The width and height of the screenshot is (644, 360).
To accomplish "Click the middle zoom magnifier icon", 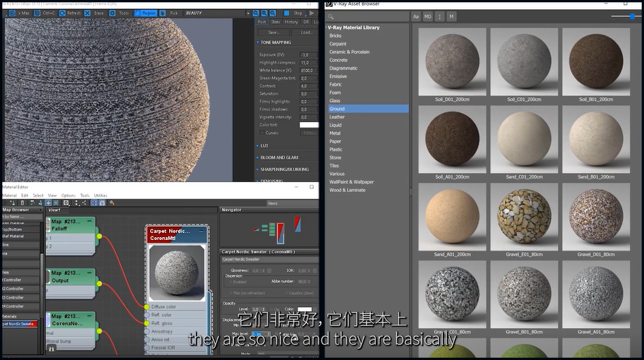I will [x=264, y=13].
